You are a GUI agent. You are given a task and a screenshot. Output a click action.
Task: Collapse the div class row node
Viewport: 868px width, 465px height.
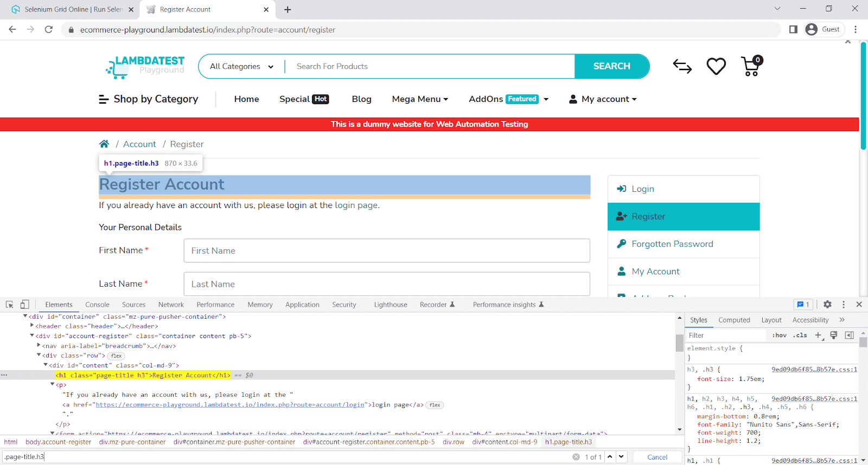[39, 355]
